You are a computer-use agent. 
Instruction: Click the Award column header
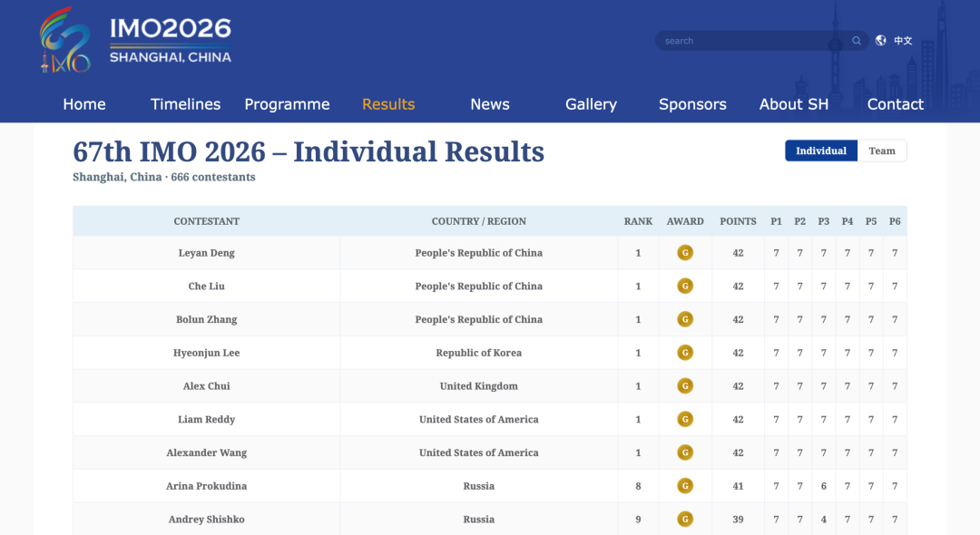pos(685,221)
